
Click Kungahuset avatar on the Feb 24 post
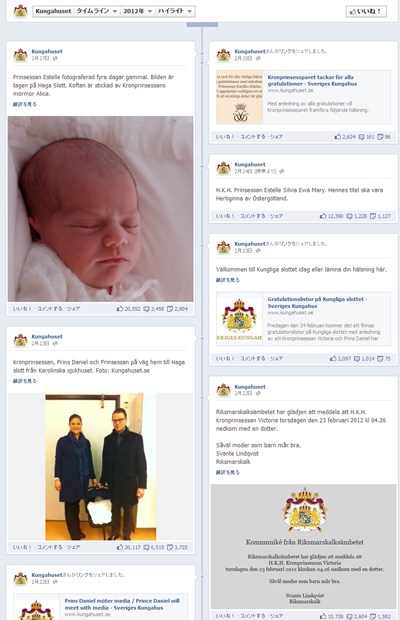pyautogui.click(x=223, y=168)
